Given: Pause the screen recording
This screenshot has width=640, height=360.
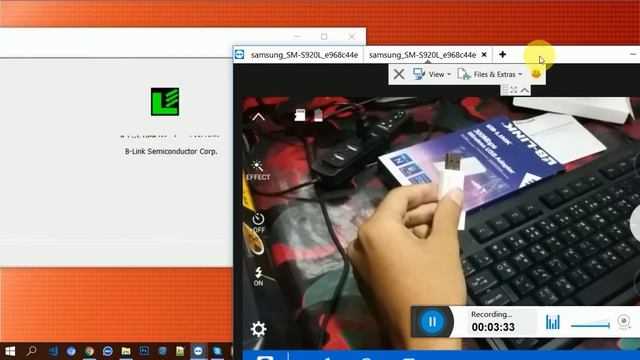Looking at the screenshot, I should pos(432,322).
